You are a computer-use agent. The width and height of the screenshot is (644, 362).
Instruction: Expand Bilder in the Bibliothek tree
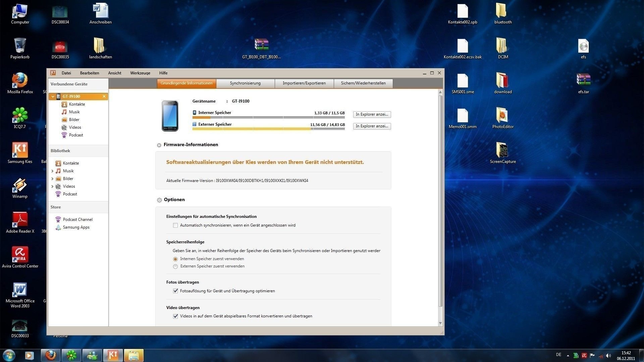click(52, 179)
